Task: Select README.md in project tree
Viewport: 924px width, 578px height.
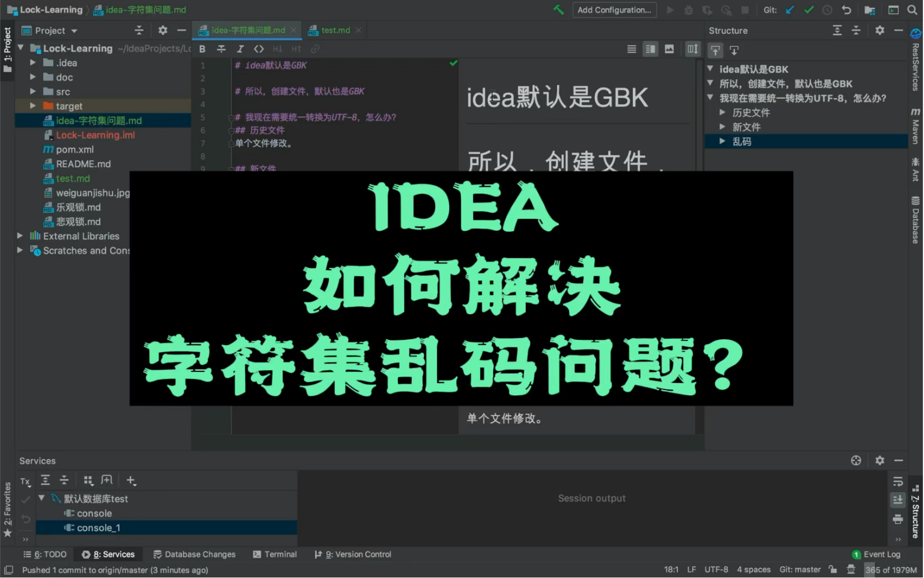Action: coord(83,164)
